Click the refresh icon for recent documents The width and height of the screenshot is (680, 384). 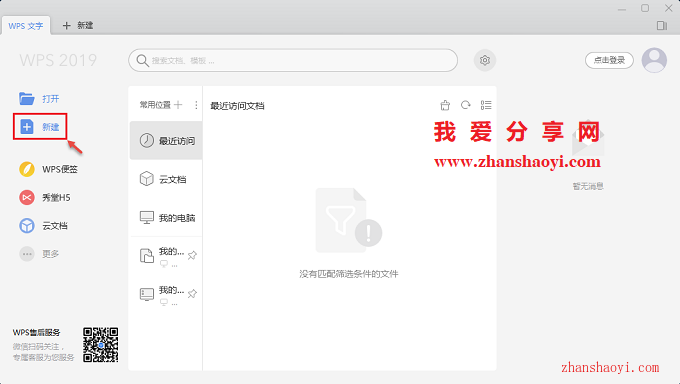465,105
